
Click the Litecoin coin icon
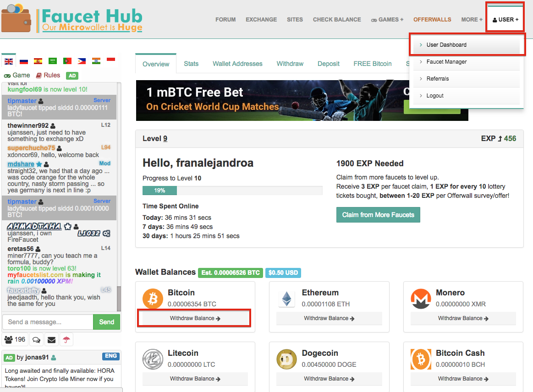[x=153, y=359]
